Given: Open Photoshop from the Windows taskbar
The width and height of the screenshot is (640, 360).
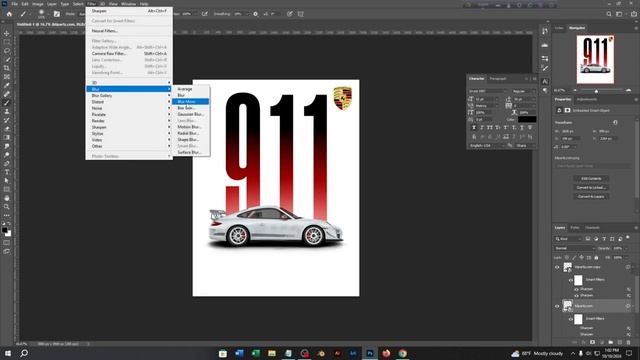Looking at the screenshot, I should pyautogui.click(x=370, y=353).
